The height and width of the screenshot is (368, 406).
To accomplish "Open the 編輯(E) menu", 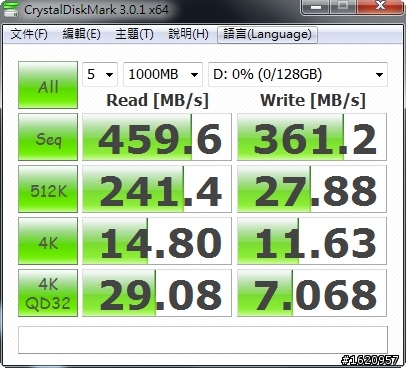I will (82, 34).
